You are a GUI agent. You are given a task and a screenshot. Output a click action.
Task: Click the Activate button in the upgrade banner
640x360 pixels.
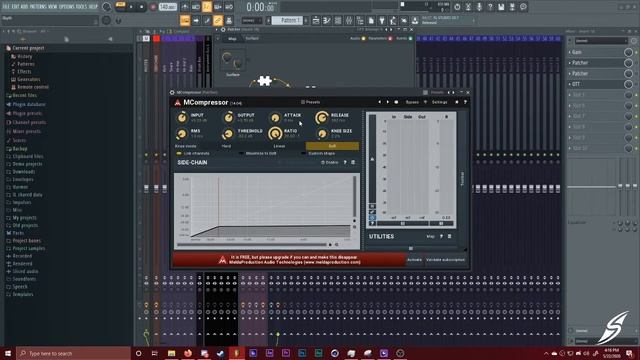coord(414,260)
